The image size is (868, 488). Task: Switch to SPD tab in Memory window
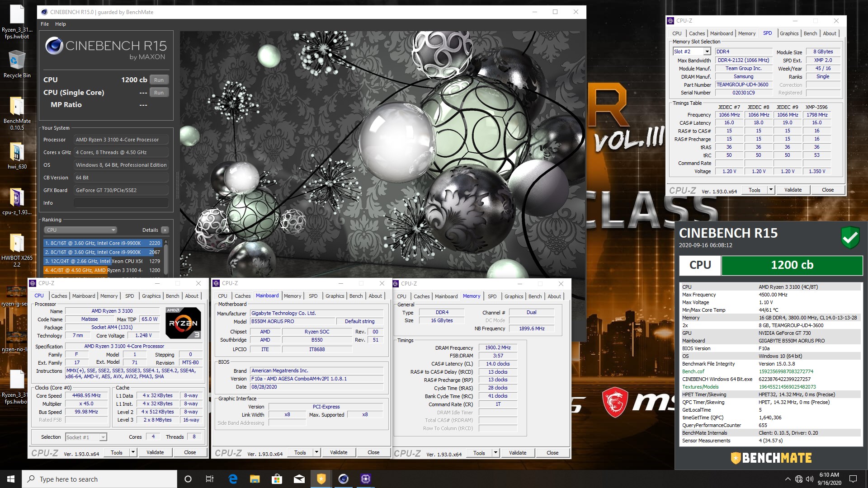tap(492, 296)
